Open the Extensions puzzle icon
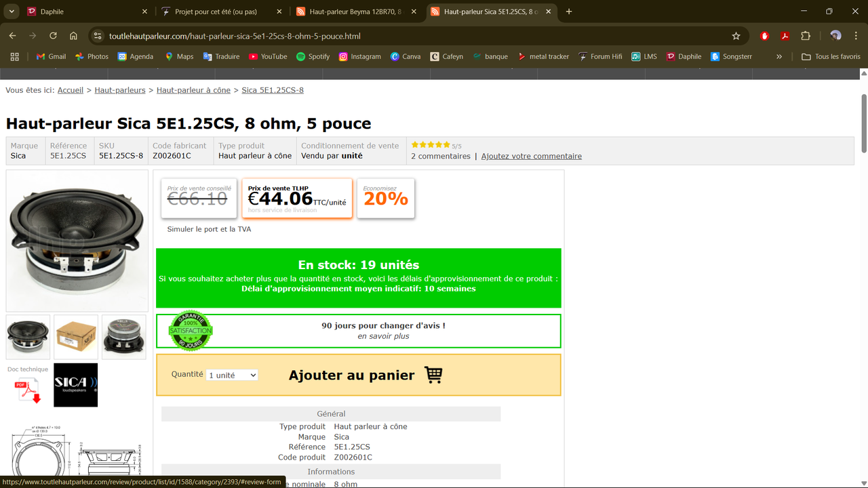868x488 pixels. point(806,36)
